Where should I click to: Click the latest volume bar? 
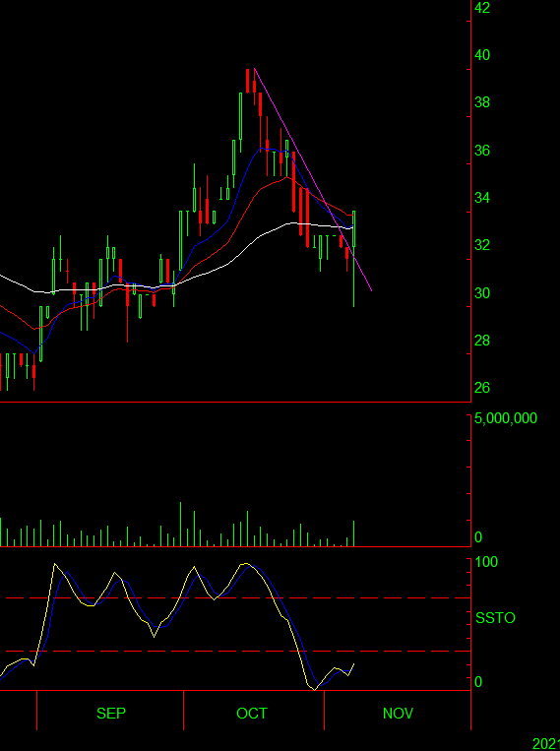click(354, 533)
